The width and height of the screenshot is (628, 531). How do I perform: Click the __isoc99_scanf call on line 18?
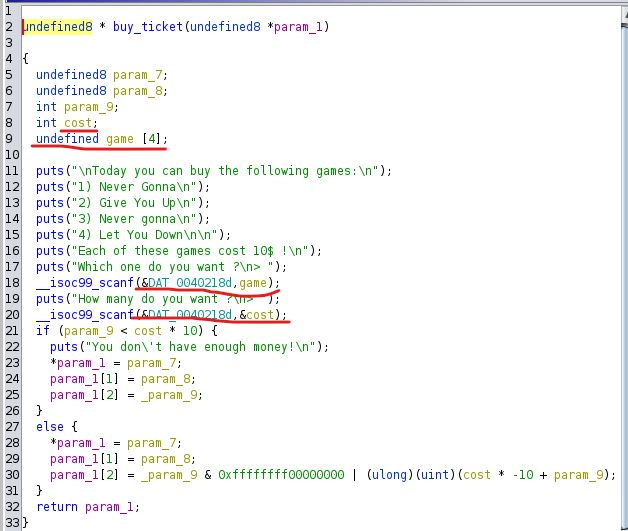tap(84, 283)
